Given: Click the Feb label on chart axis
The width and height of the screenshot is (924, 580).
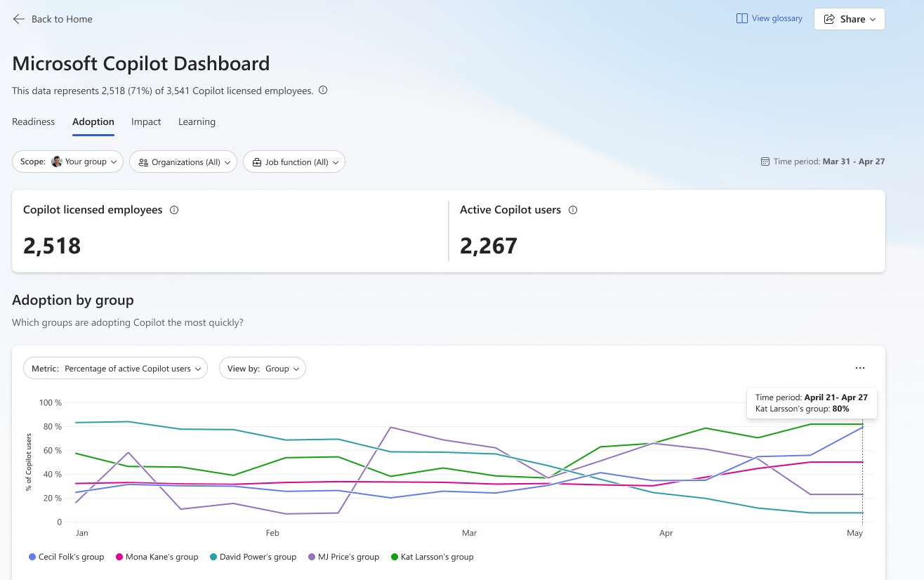Looking at the screenshot, I should click(x=272, y=534).
